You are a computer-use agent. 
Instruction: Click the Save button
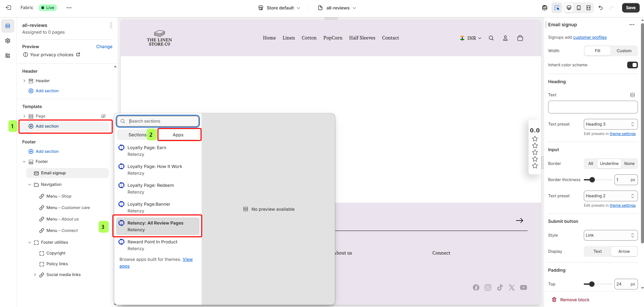pos(631,8)
